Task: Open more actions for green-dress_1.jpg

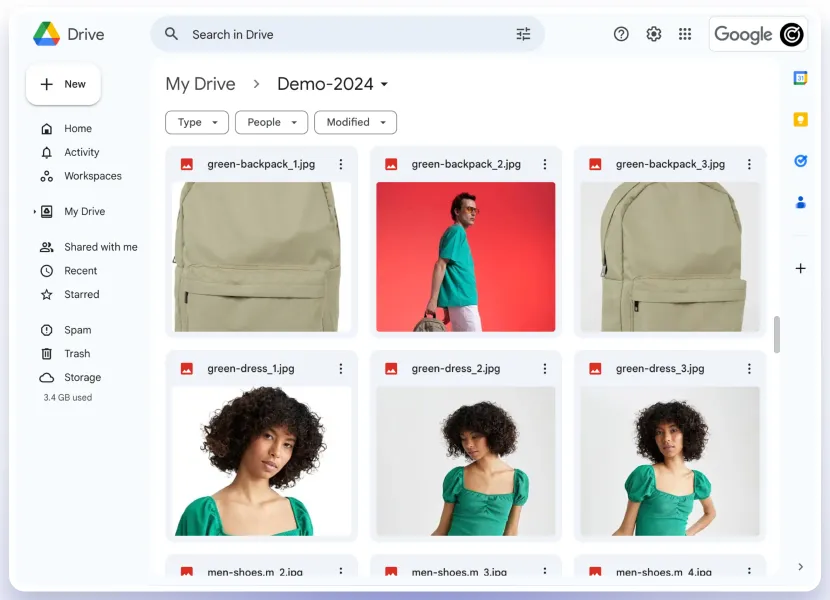Action: pyautogui.click(x=340, y=369)
